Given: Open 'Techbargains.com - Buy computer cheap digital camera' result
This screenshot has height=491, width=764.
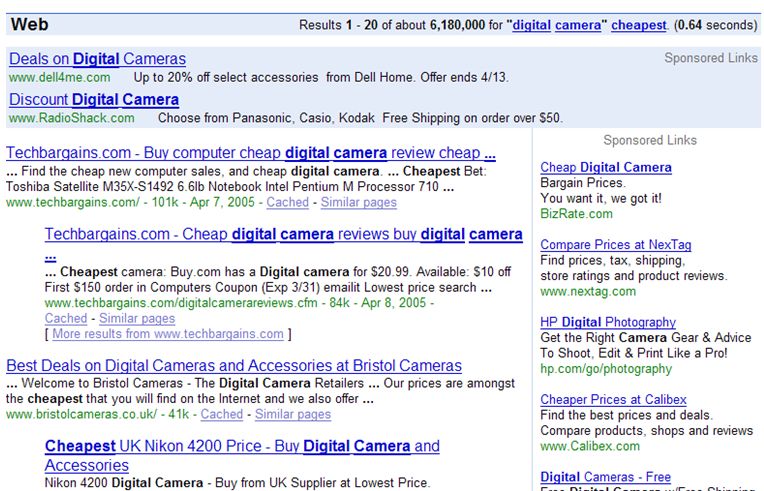Looking at the screenshot, I should coord(251,153).
